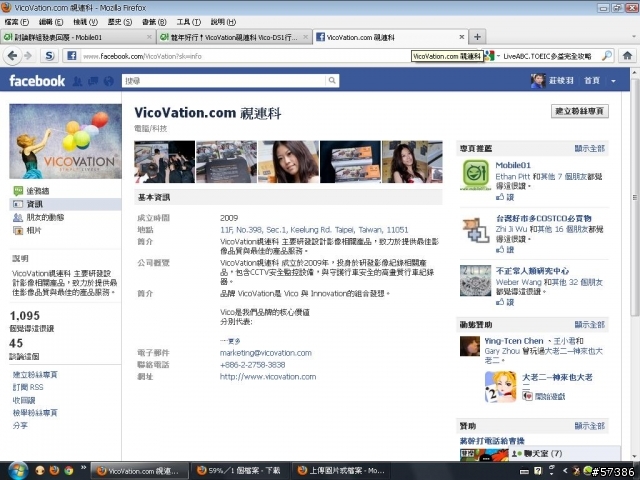The height and width of the screenshot is (480, 640).
Task: Open Facebook messages icon
Action: (x=93, y=81)
